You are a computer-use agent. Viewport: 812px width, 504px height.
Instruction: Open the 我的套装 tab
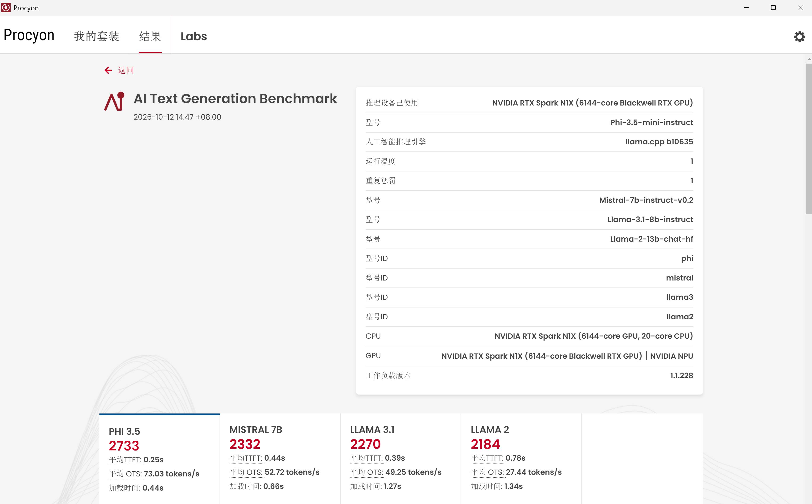97,36
